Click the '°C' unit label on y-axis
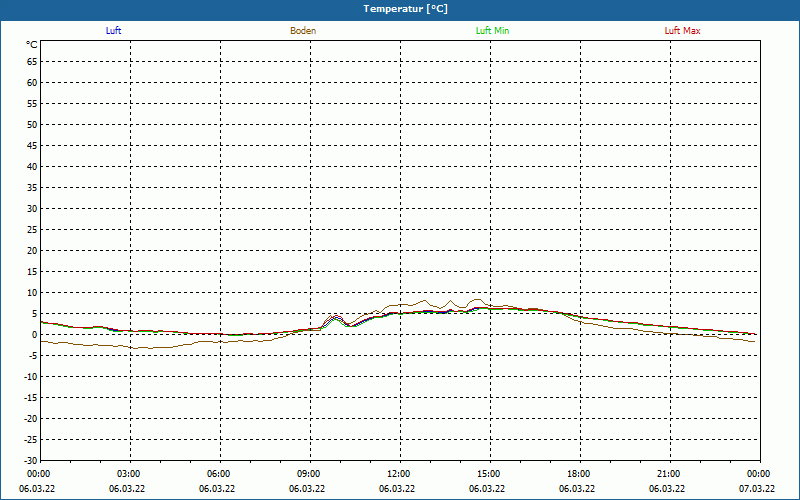The width and height of the screenshot is (800, 500). [x=32, y=45]
